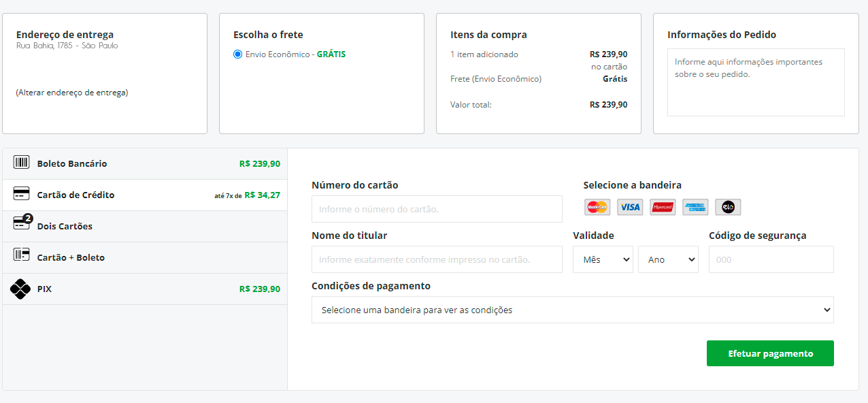Viewport: 868px width, 403px height.
Task: Pick the Hipercard brand icon
Action: point(663,207)
